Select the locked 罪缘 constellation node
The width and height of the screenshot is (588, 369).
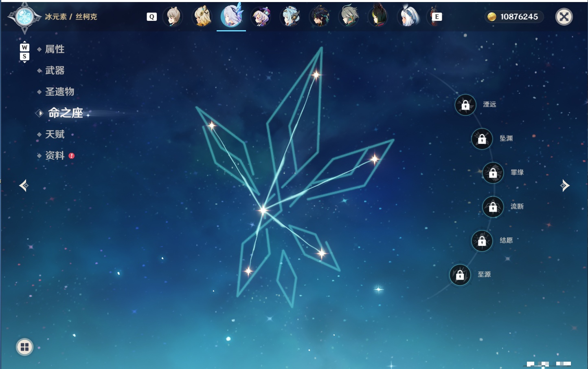pyautogui.click(x=493, y=173)
